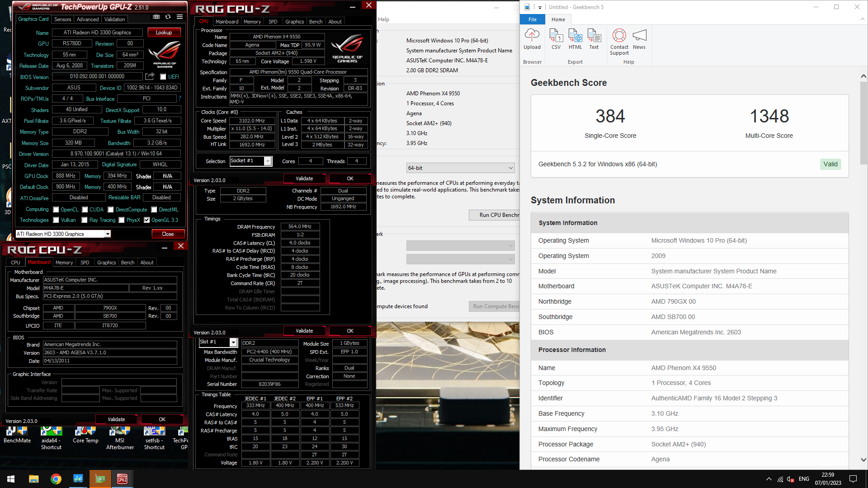This screenshot has height=488, width=868.
Task: Open the notification center icon
Action: (853, 479)
